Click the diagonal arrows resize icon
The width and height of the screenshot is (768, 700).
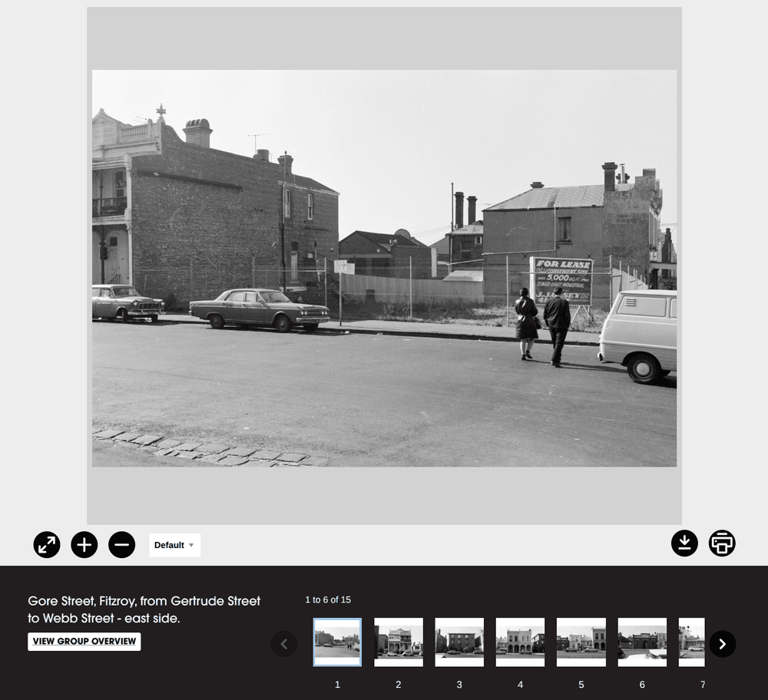[x=46, y=545]
